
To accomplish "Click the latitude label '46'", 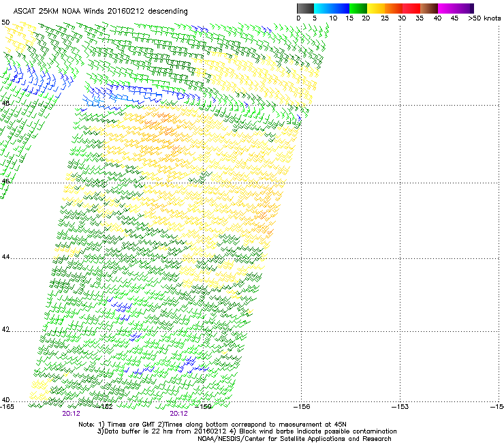I will tap(5, 181).
